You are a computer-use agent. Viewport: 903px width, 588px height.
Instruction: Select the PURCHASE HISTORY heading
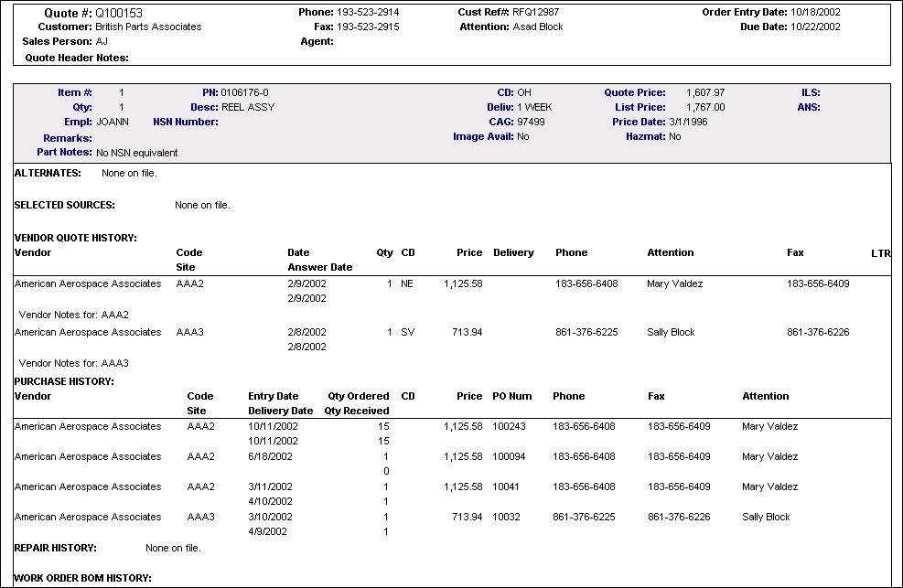coord(64,381)
